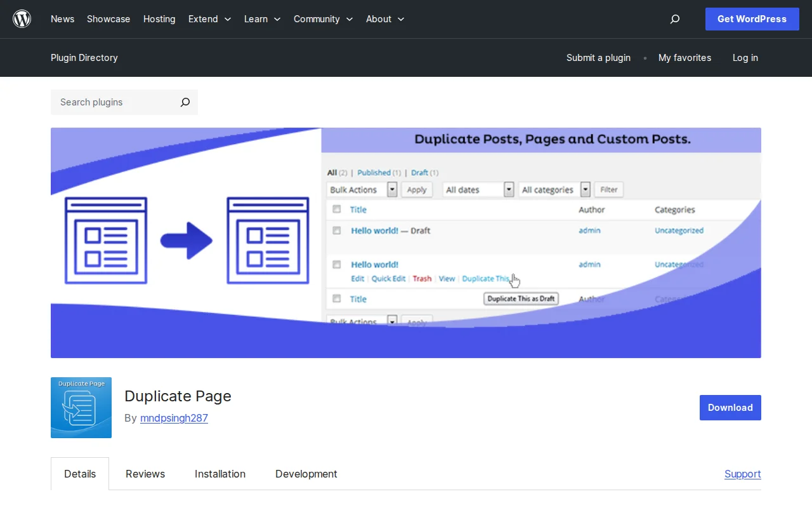Screen dimensions: 812x508
Task: Click the Get WordPress button
Action: coord(752,19)
